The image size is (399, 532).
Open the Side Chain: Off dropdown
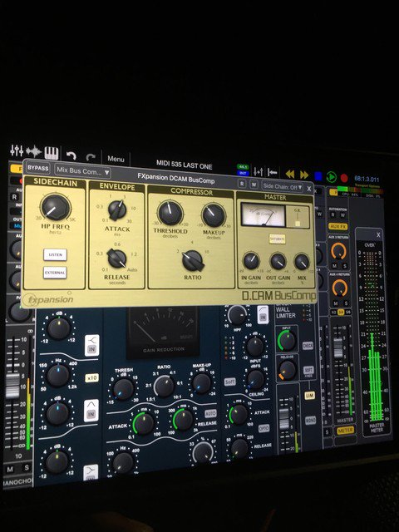tap(283, 186)
